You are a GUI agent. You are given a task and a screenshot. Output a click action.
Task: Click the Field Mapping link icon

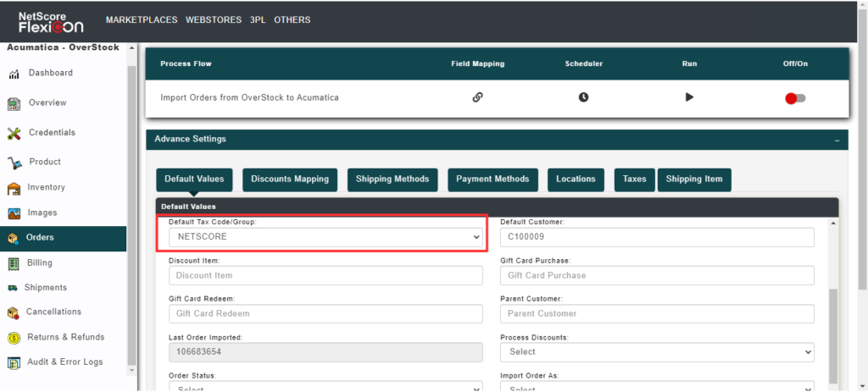click(477, 97)
